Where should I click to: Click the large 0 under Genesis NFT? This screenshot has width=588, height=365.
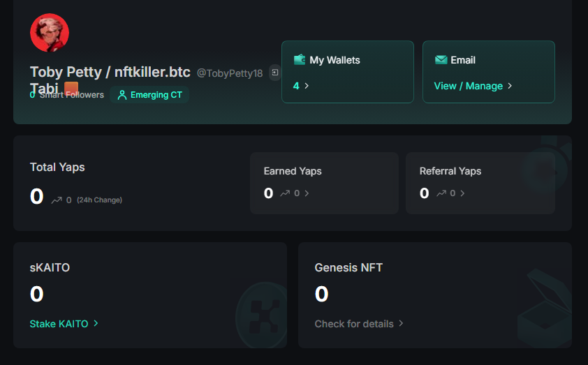point(322,294)
